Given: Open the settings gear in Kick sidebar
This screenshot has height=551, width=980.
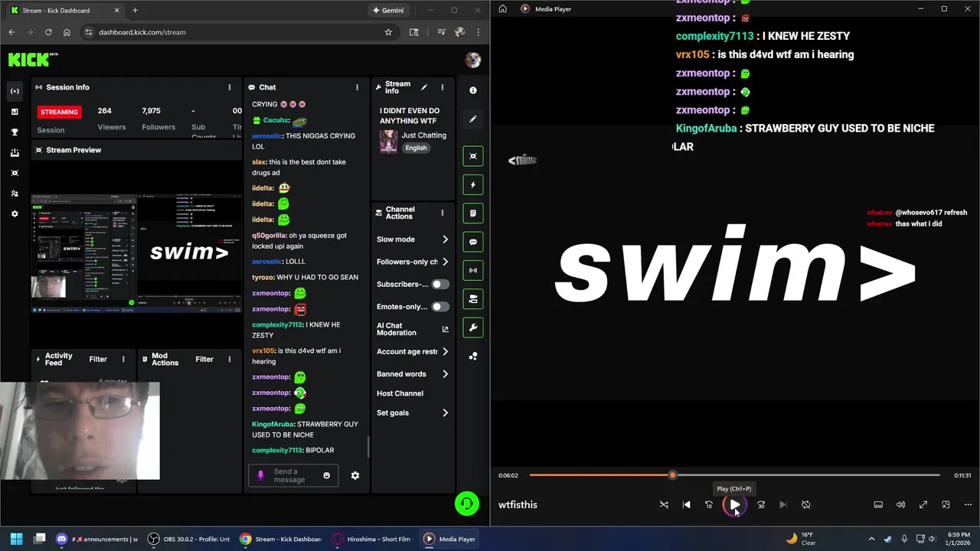Looking at the screenshot, I should pos(15,214).
